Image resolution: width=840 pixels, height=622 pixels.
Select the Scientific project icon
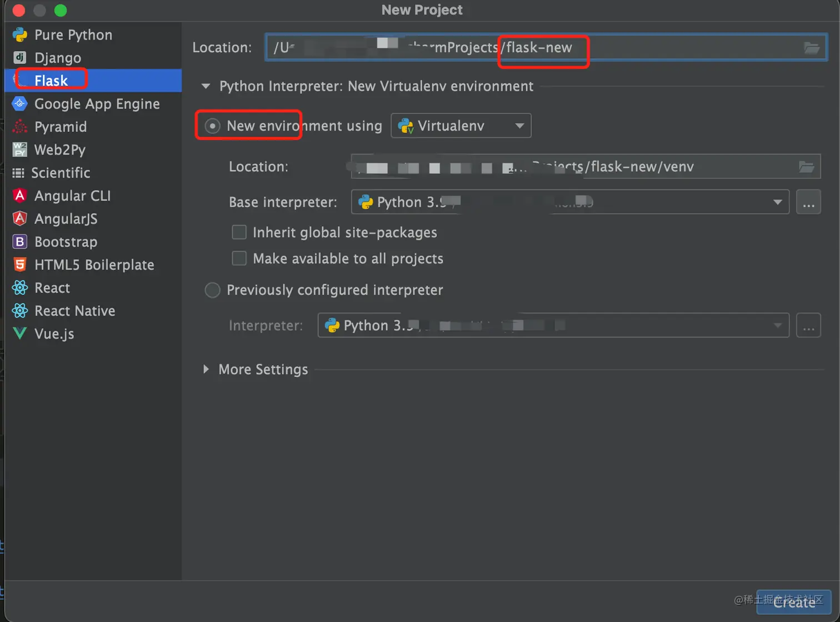tap(18, 173)
